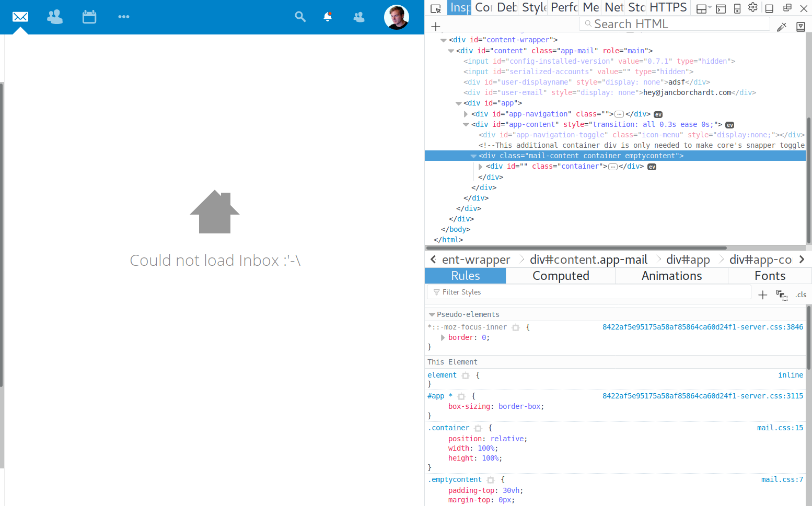
Task: Collapse the Pseudo-elements section
Action: click(432, 315)
